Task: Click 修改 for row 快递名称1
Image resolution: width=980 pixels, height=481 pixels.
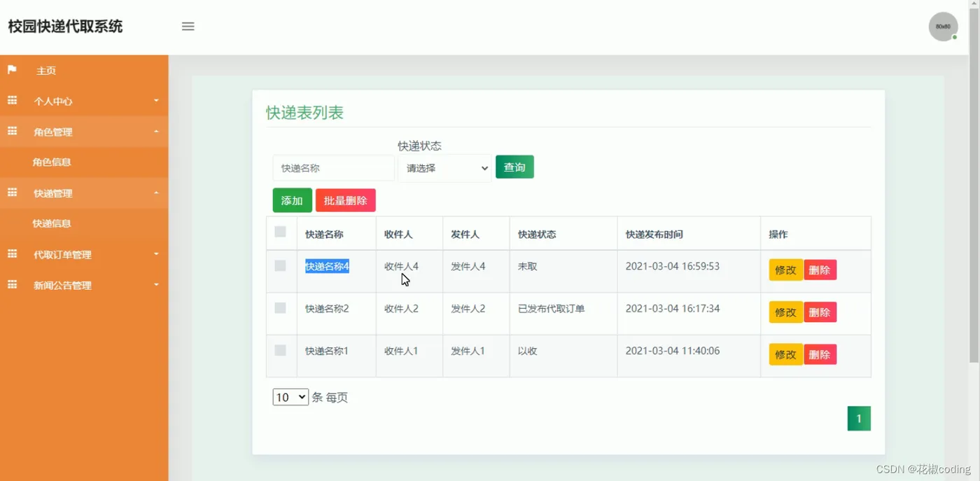Action: (x=785, y=354)
